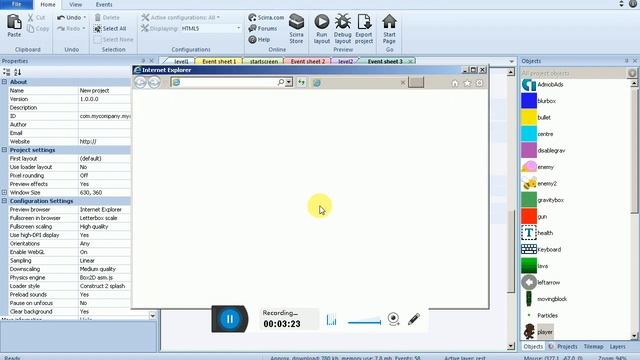The image size is (640, 360).
Task: Open Scirra.com online link
Action: (x=266, y=18)
